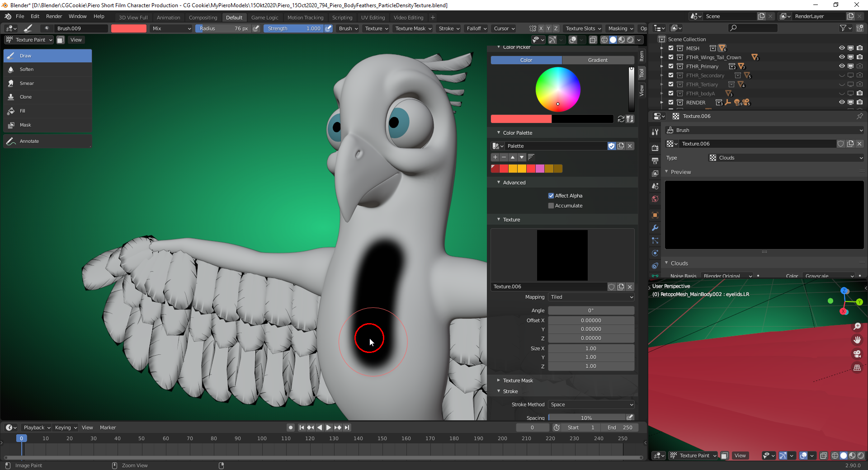Open the outliner filter options
Screen dimensions: 868x470
pyautogui.click(x=845, y=28)
